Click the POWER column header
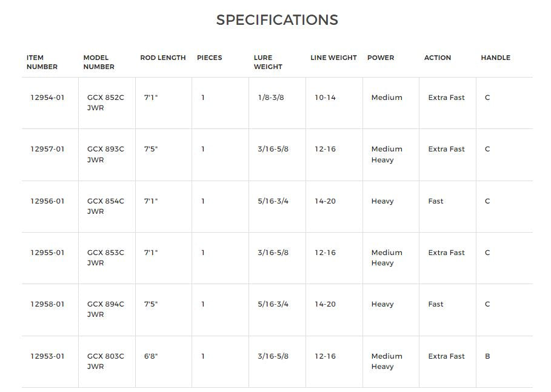The height and width of the screenshot is (392, 551). click(381, 58)
